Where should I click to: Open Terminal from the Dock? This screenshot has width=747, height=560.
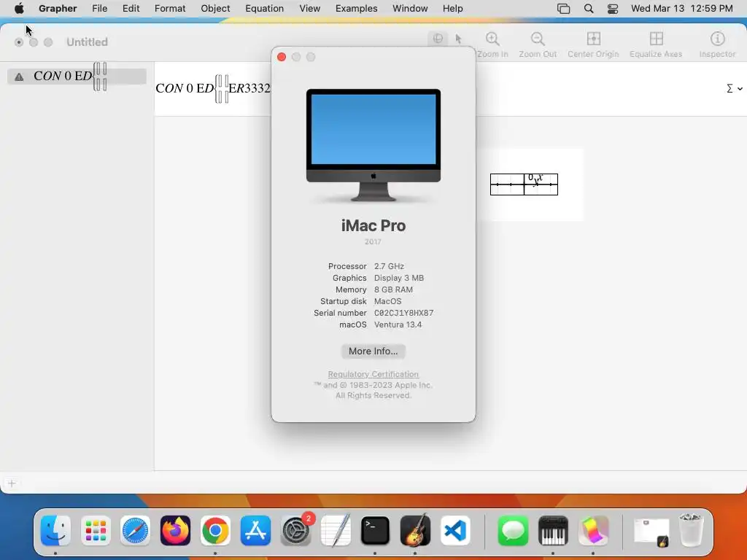pyautogui.click(x=376, y=531)
